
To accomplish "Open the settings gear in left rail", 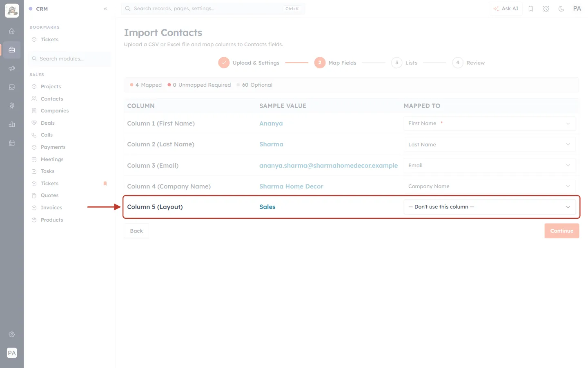I will (12, 334).
